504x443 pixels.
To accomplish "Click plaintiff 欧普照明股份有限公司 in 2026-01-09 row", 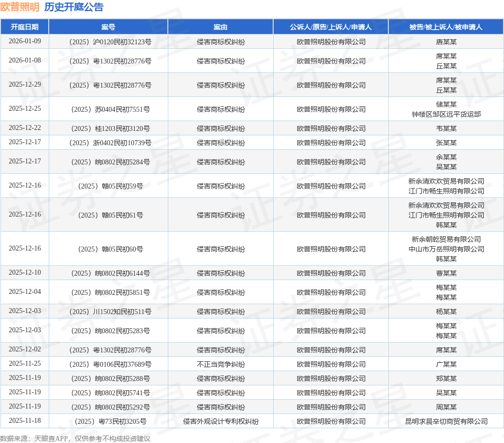I will pos(331,42).
